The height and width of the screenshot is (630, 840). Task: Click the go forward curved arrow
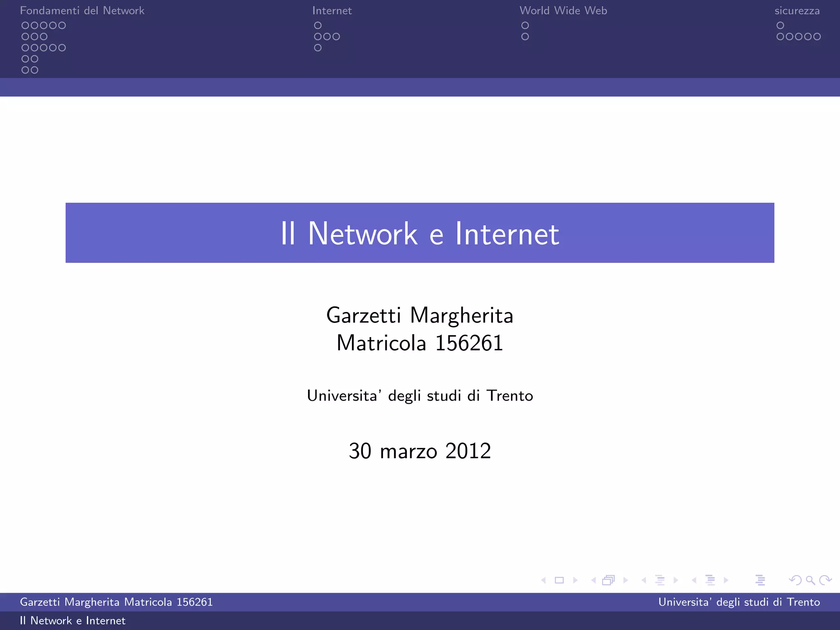pos(825,580)
